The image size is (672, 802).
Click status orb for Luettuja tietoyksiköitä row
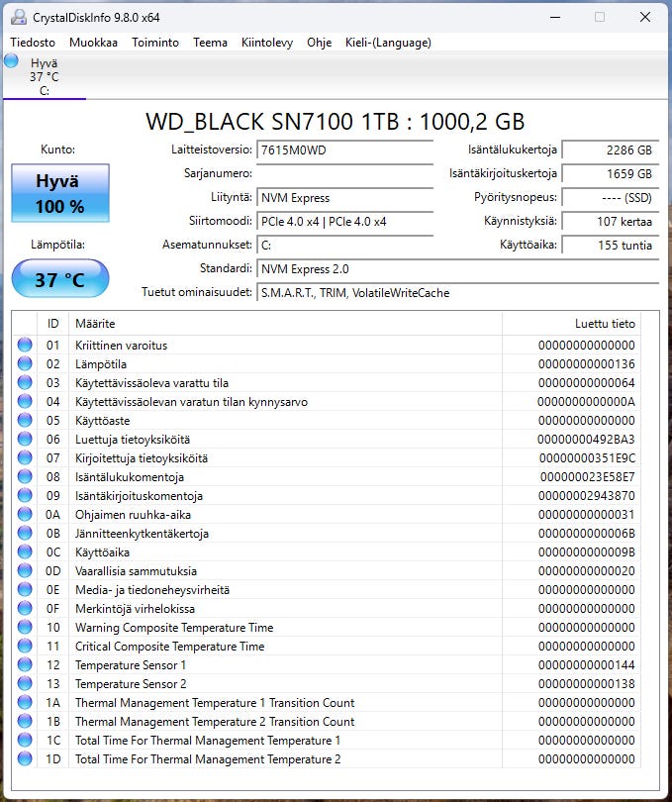point(25,439)
